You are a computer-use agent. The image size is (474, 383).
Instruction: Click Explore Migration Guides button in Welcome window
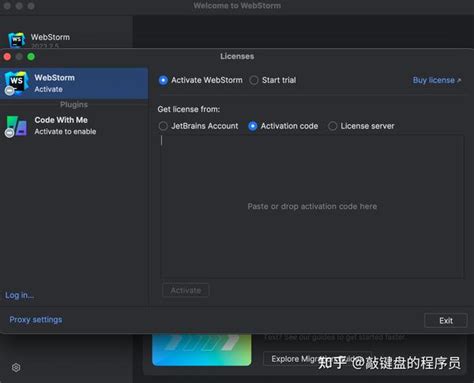click(317, 359)
